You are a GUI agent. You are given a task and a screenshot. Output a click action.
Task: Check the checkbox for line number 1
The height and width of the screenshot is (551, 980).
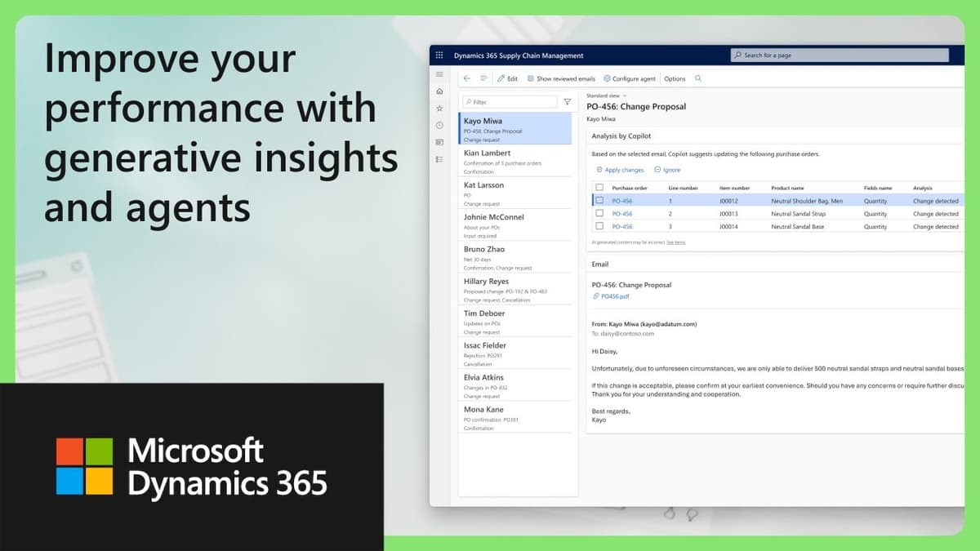click(600, 201)
